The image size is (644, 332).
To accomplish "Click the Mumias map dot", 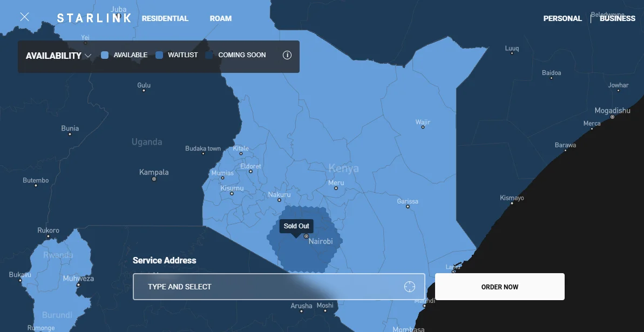I will 222,178.
